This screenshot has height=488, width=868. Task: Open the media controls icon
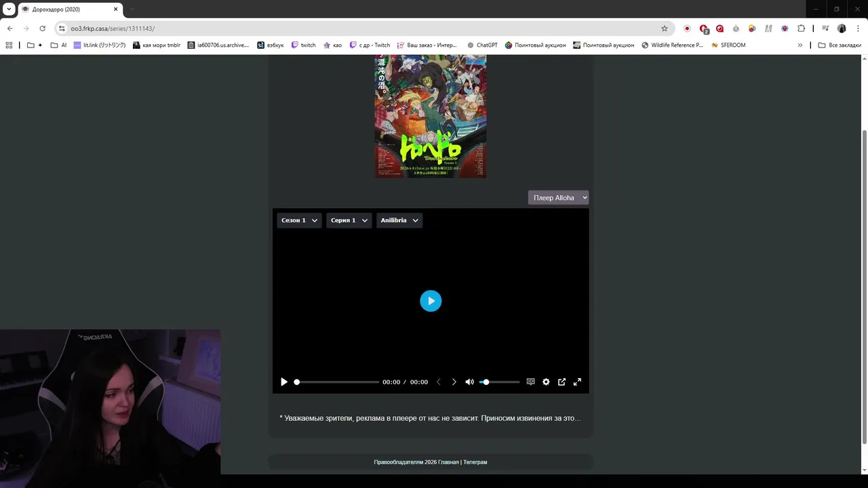click(825, 28)
